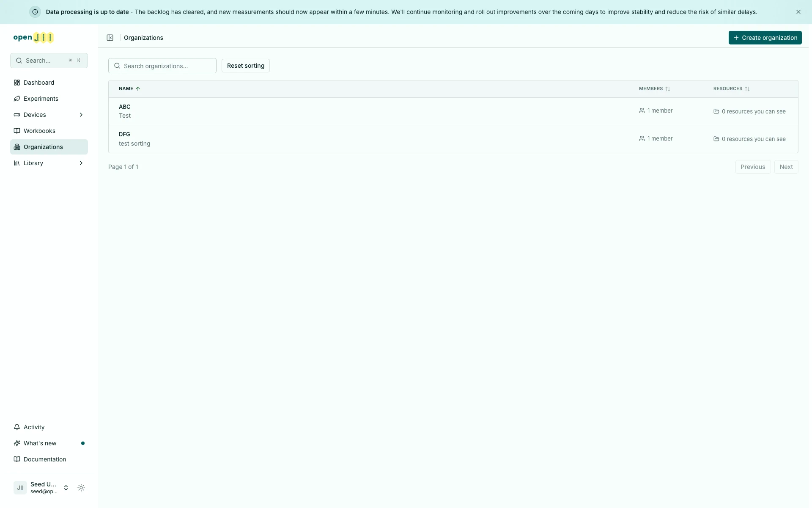Open What's new updates
812x508 pixels.
[49, 443]
